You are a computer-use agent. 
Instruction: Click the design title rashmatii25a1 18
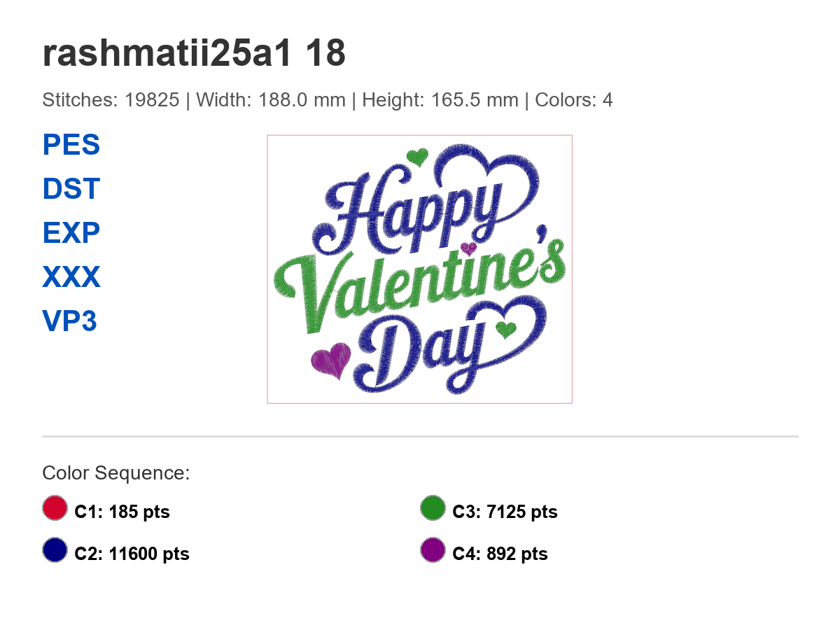194,52
